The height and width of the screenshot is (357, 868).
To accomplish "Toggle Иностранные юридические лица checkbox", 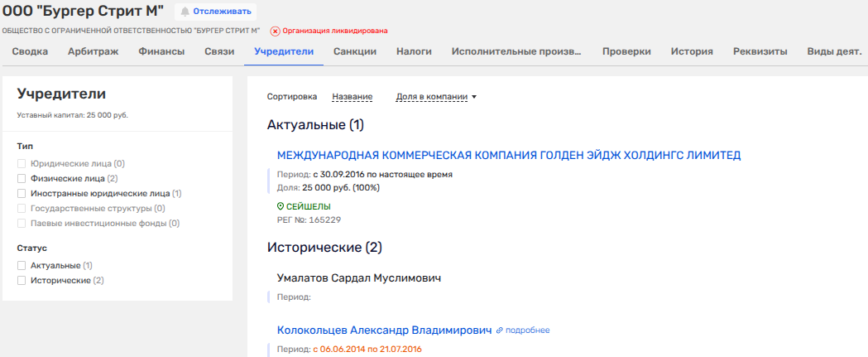I will pyautogui.click(x=22, y=193).
